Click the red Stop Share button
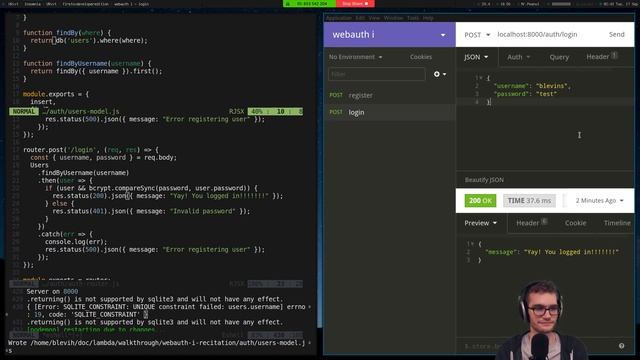Viewport: 640px width, 360px height. (x=355, y=4)
